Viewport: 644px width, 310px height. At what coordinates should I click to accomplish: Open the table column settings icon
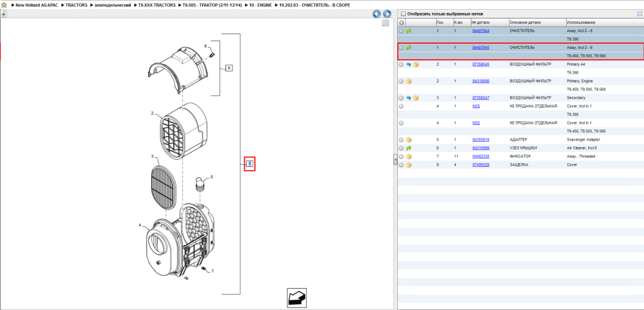pyautogui.click(x=639, y=14)
